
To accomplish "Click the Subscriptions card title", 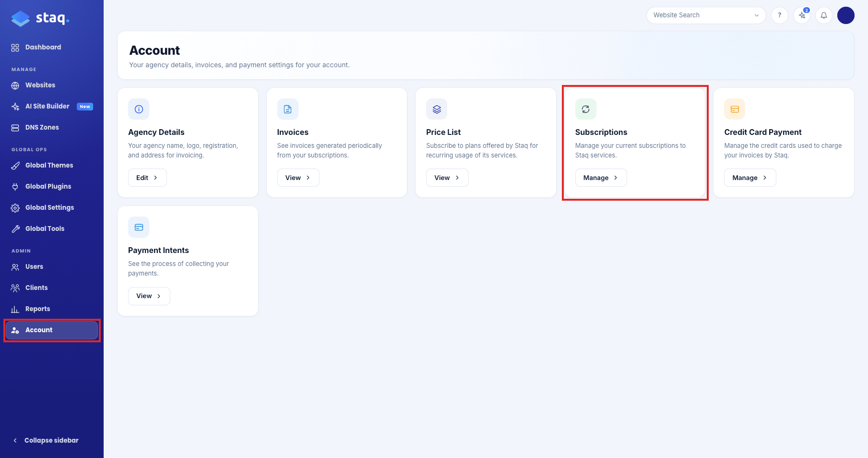I will 601,132.
